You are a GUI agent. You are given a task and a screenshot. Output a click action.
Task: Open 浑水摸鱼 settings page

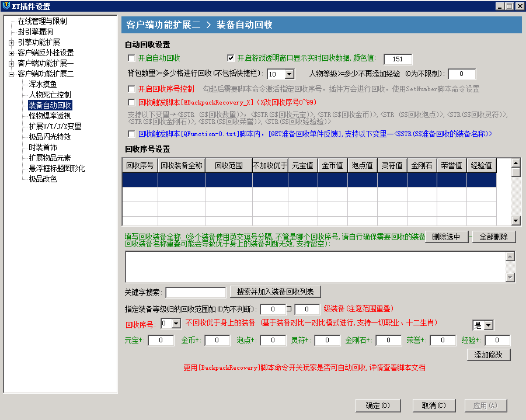click(43, 84)
